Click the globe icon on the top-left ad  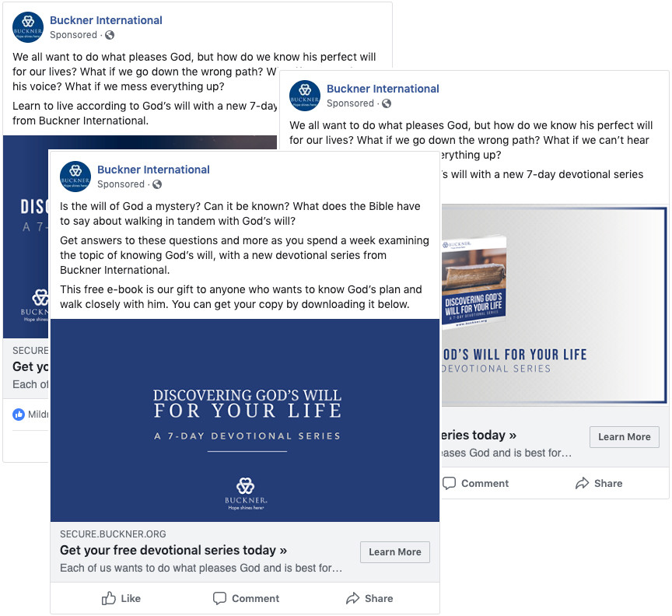[110, 35]
